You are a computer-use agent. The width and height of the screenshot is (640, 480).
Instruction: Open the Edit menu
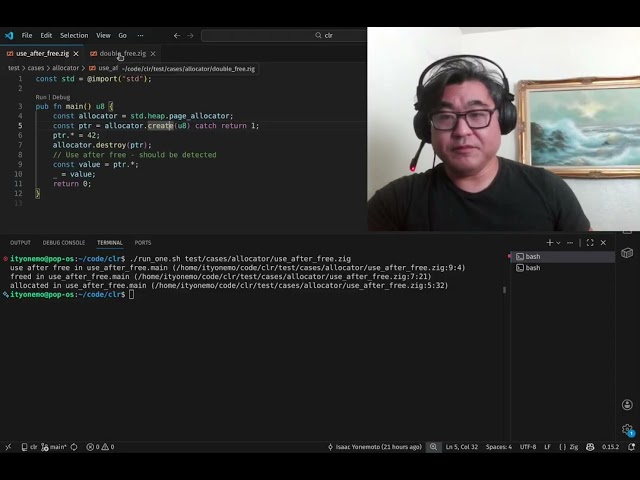[x=46, y=36]
